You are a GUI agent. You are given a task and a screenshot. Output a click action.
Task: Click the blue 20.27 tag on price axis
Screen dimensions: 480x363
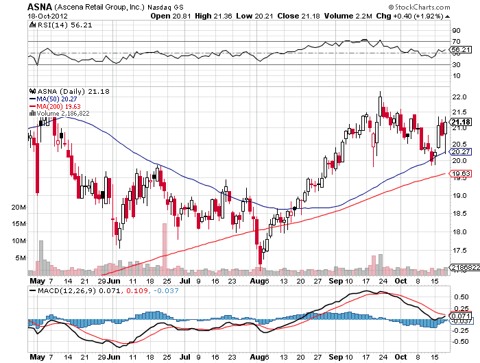(461, 152)
